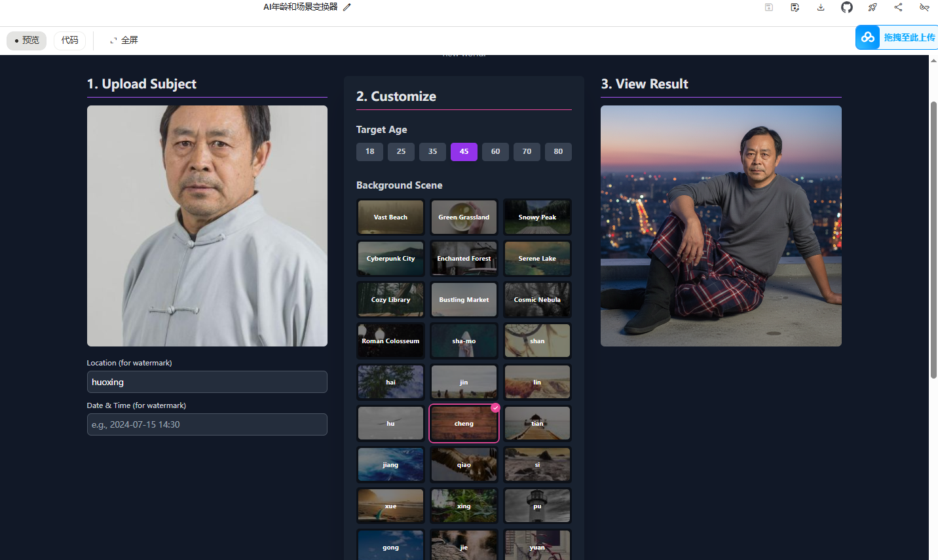Click the crossed-out eye icon at top right
The image size is (938, 560).
[924, 7]
